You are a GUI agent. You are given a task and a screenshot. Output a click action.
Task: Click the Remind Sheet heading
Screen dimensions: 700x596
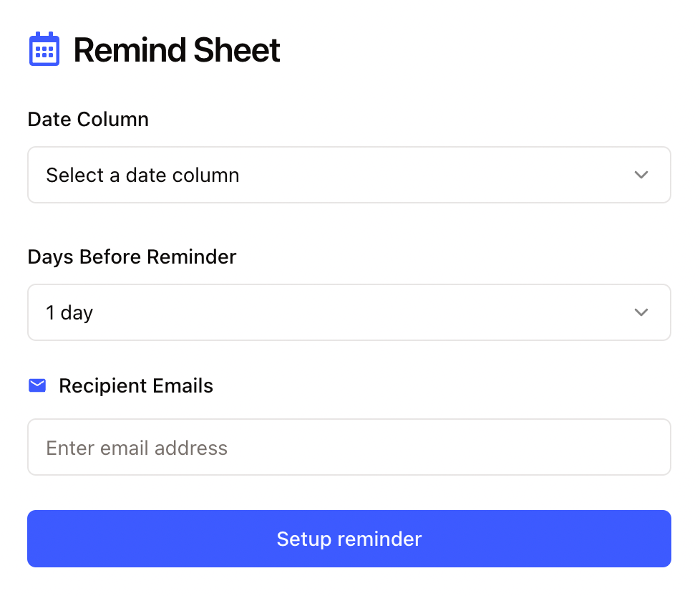pyautogui.click(x=177, y=49)
